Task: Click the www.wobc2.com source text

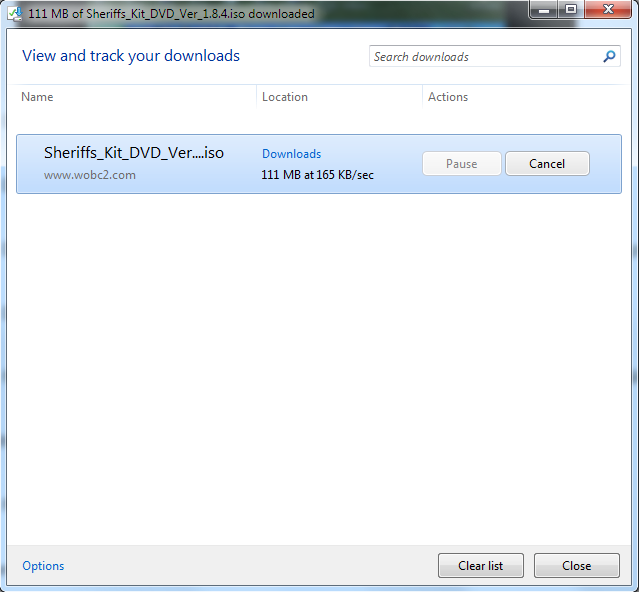Action: 90,175
